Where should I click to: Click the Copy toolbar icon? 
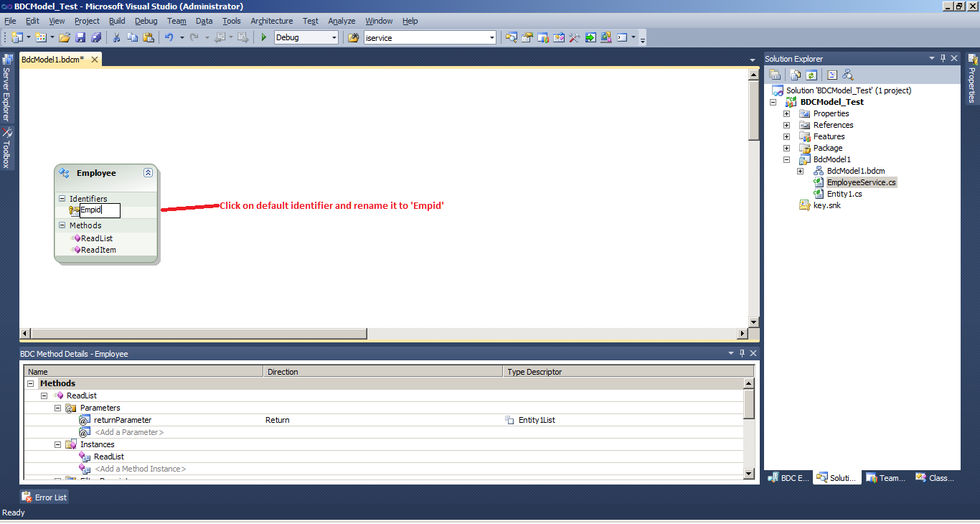click(133, 37)
